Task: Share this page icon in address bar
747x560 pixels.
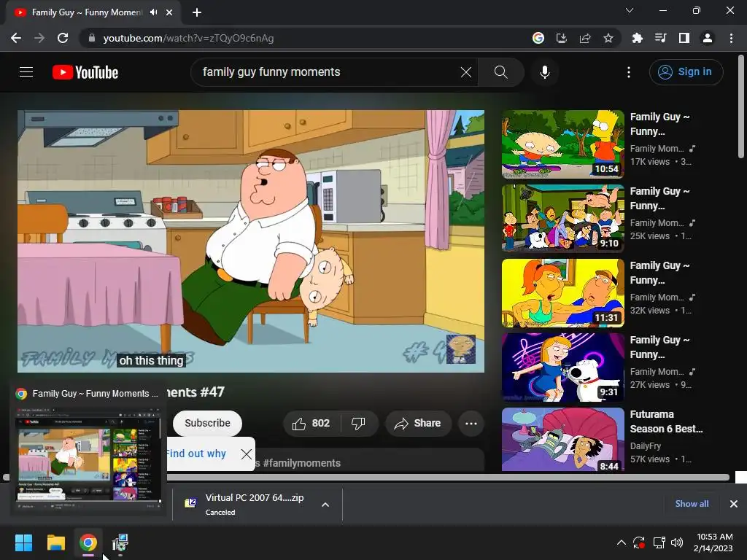Action: (x=585, y=38)
